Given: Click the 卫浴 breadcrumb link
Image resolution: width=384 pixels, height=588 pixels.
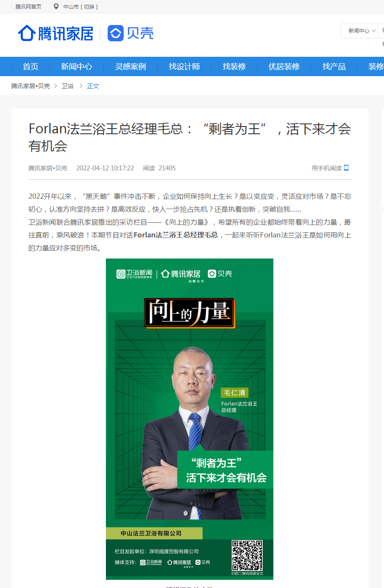Looking at the screenshot, I should coord(68,86).
